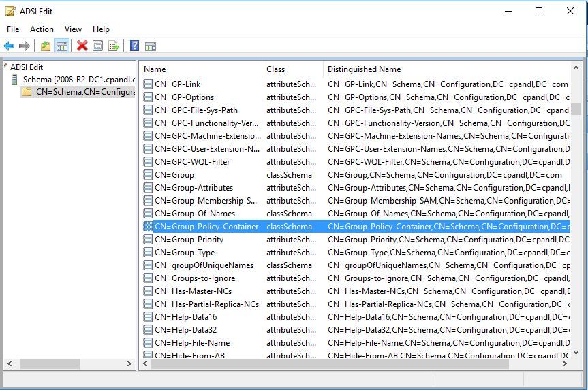This screenshot has width=588, height=390.
Task: Click the list horizontal scrollbar left arrow
Action: (x=146, y=363)
